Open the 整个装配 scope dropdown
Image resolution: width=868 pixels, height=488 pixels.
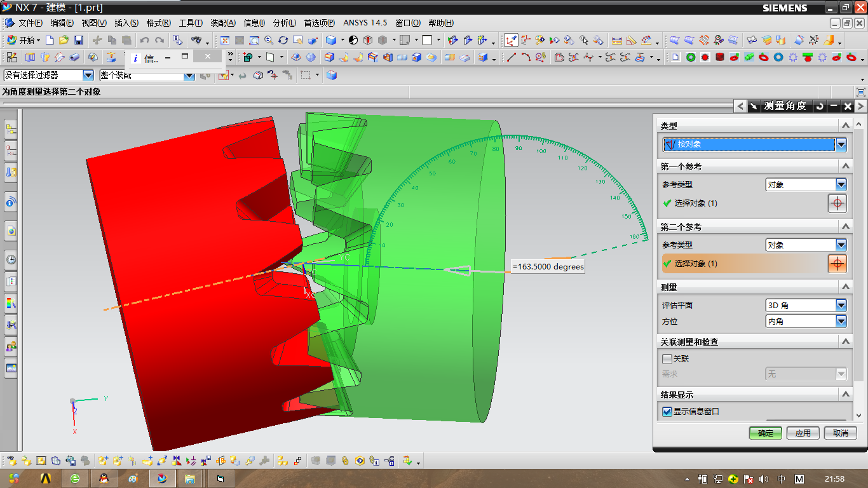click(189, 75)
